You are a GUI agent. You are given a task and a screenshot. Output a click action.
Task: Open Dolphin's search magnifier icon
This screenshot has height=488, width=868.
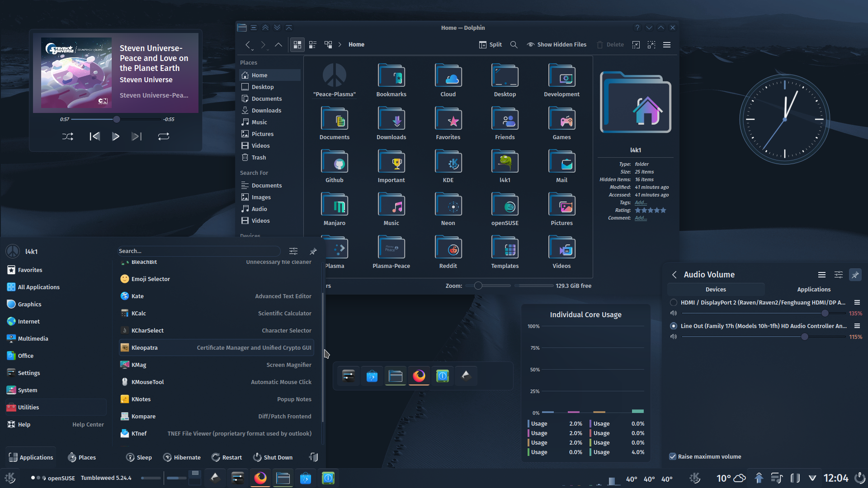(x=514, y=45)
